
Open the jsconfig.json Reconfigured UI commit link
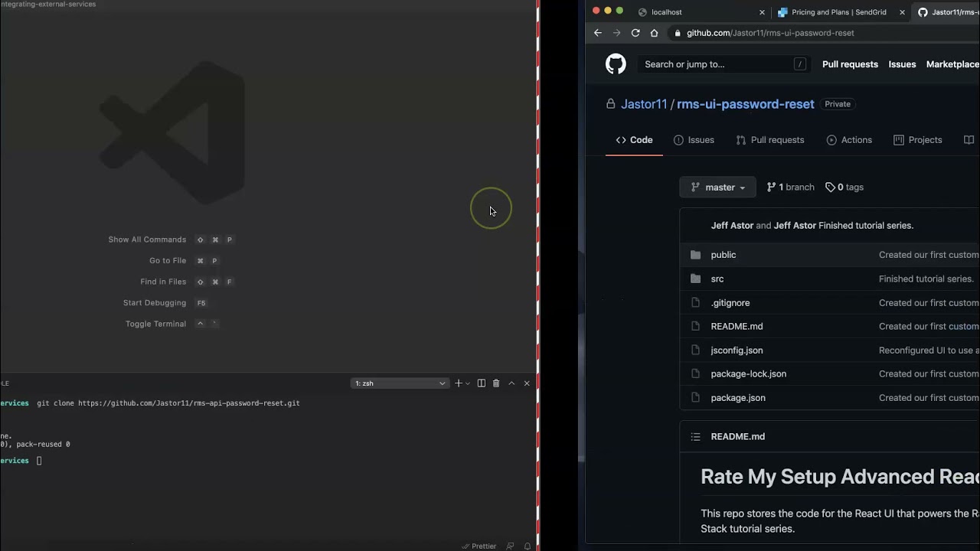click(x=929, y=350)
